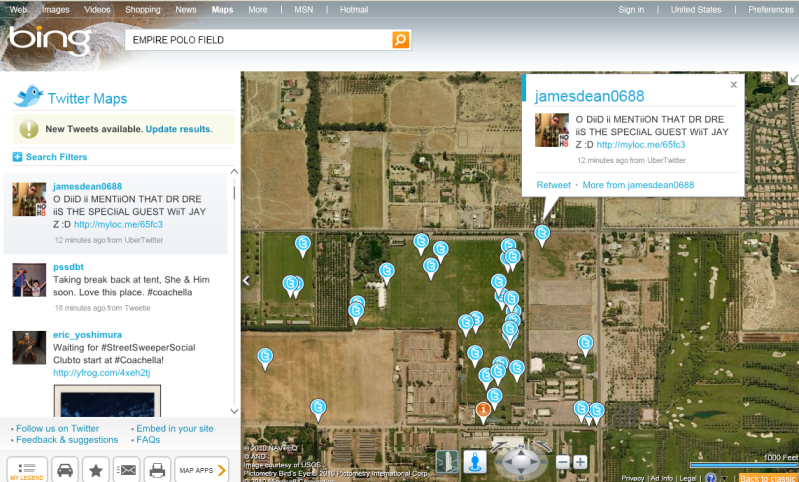Click Back to classic button

[x=768, y=478]
